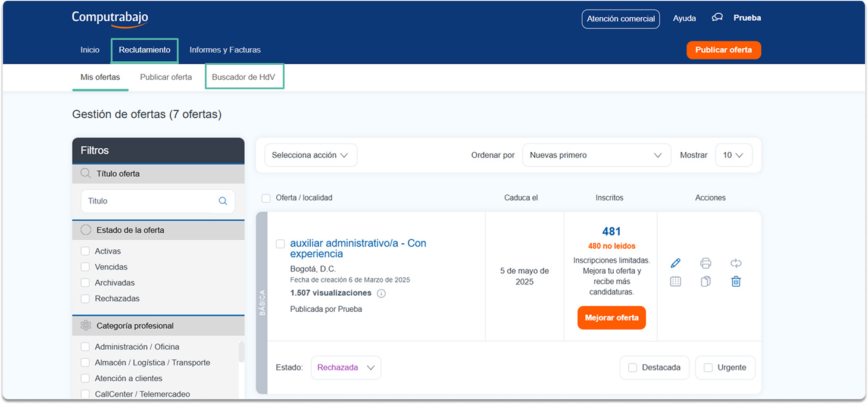Viewport: 868px width, 404px height.
Task: Click the pencil edit offer icon
Action: 675,263
